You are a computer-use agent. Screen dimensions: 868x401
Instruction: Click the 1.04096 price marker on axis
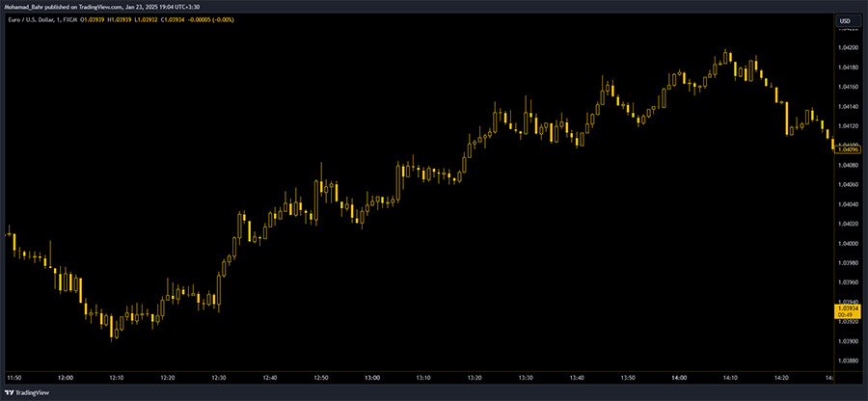(849, 149)
